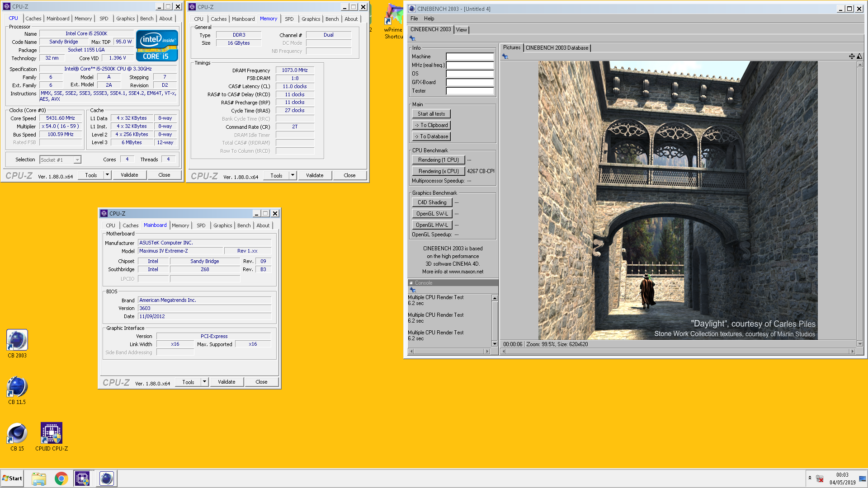Image resolution: width=868 pixels, height=488 pixels.
Task: Click the desktop icon at the taskbar's far end
Action: [x=863, y=479]
